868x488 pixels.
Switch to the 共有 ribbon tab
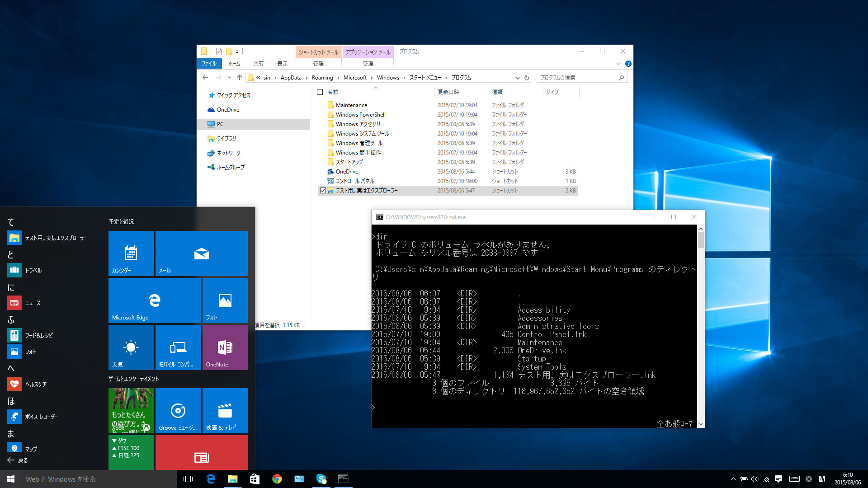coord(258,64)
